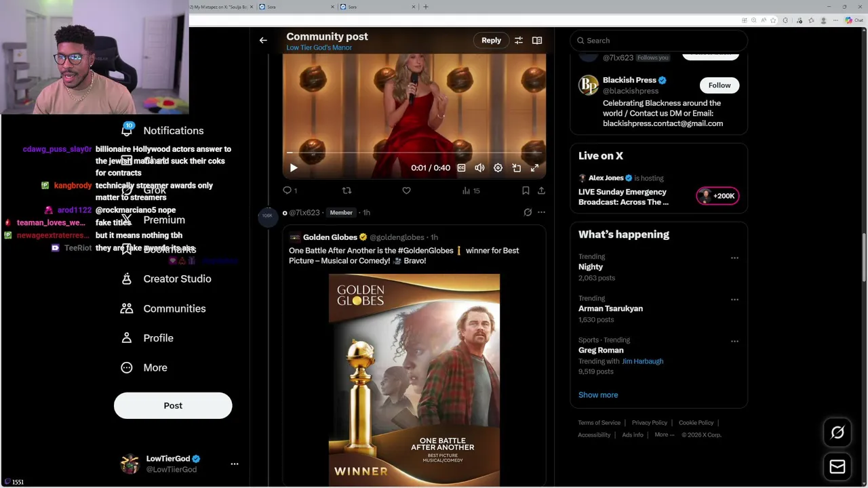Open the reader view icon in post header
This screenshot has height=488, width=868.
click(x=537, y=41)
